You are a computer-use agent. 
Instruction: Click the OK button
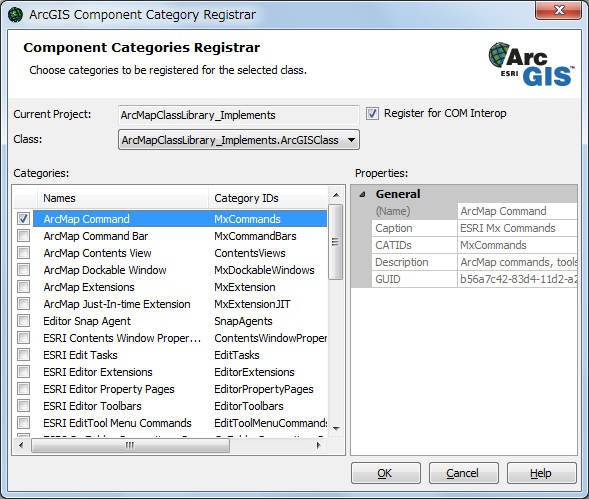click(x=386, y=473)
